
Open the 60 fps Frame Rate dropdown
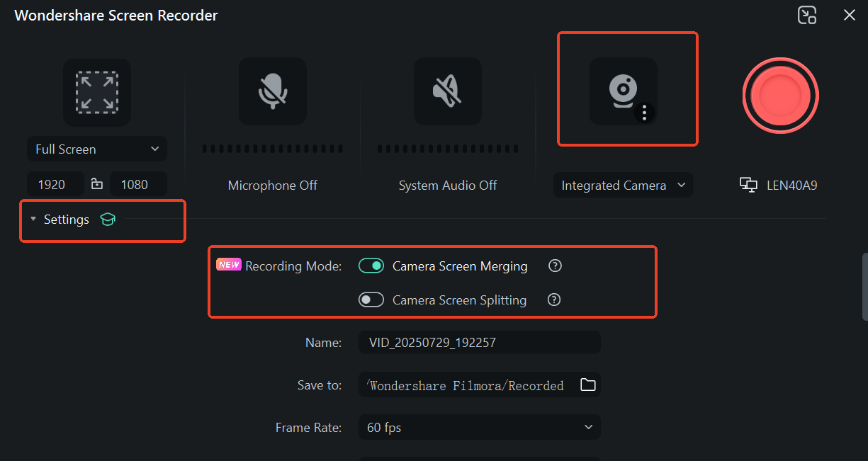(479, 427)
